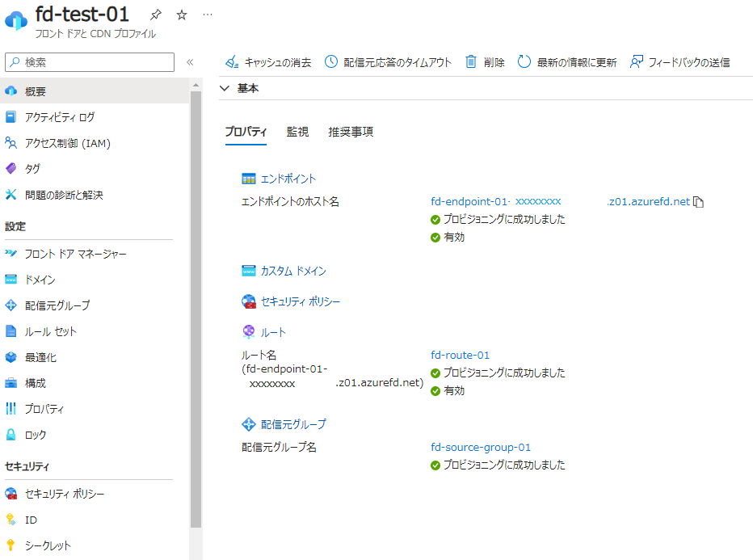
Task: Open the fd-endpoint-01 hostname link
Action: (x=560, y=202)
